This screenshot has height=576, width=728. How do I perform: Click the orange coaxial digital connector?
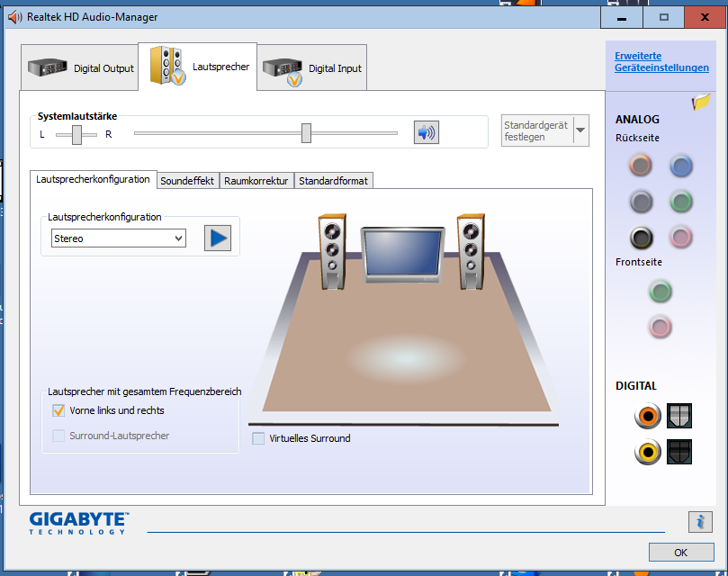(x=648, y=416)
